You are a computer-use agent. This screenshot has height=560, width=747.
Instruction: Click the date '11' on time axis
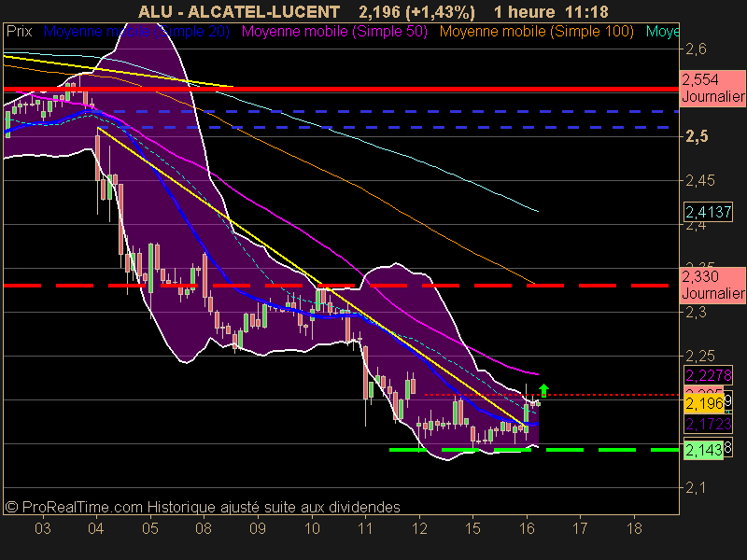pos(365,528)
